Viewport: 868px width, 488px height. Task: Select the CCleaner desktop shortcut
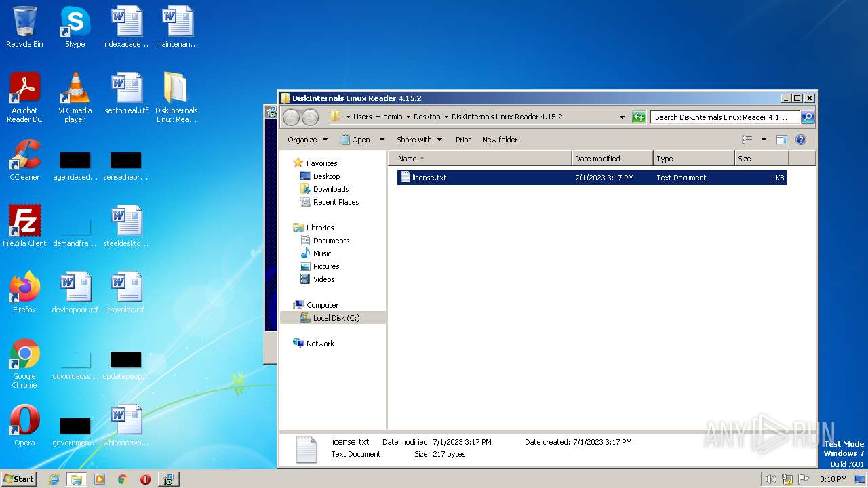click(x=24, y=160)
